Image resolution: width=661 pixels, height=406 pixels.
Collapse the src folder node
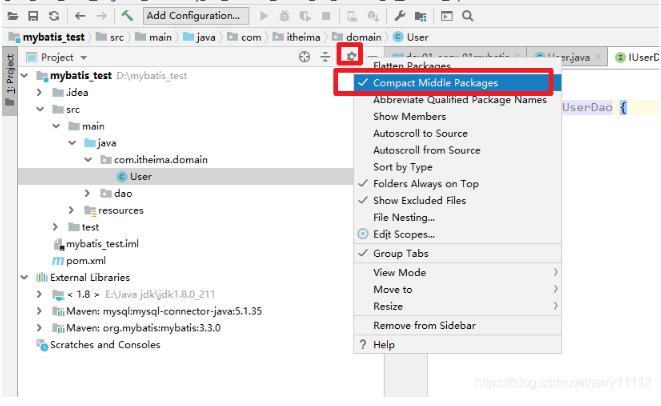pyautogui.click(x=40, y=109)
